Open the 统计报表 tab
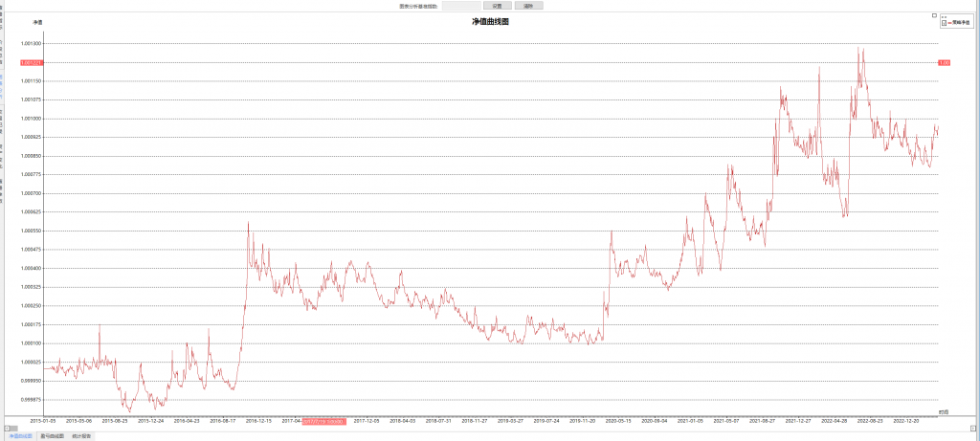980x441 pixels. coord(82,435)
